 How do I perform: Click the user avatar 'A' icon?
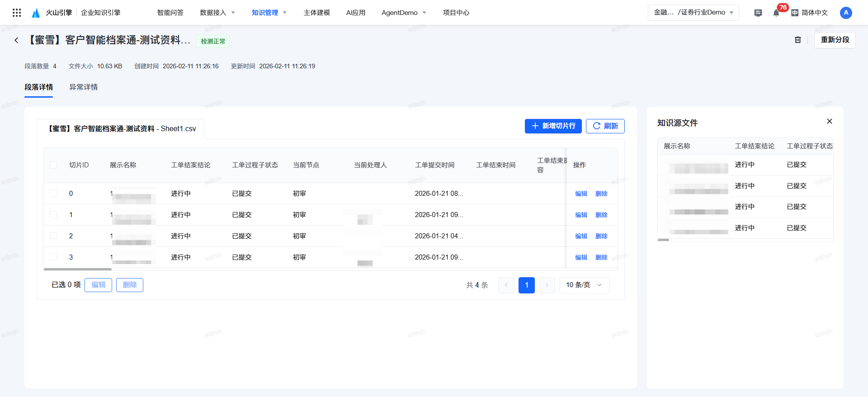[845, 13]
